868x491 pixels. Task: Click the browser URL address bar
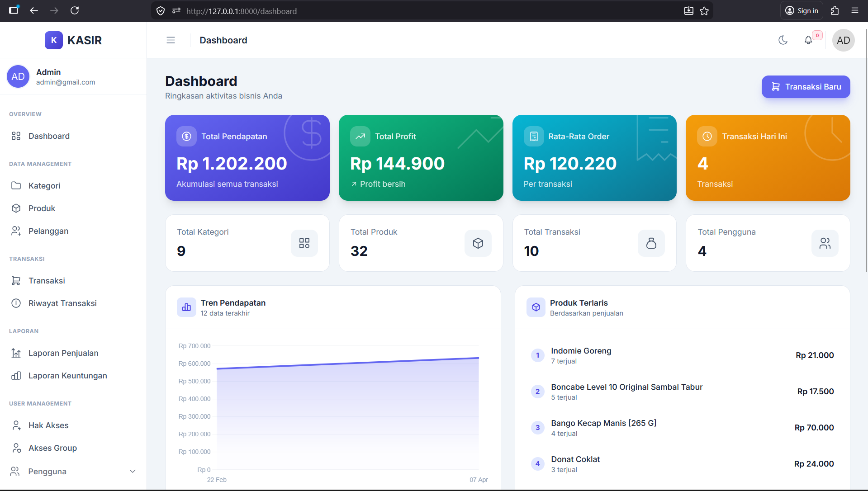(432, 11)
